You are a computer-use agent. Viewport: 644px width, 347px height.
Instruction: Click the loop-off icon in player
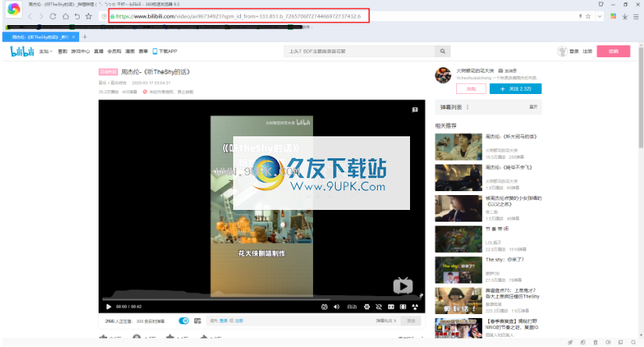379,307
